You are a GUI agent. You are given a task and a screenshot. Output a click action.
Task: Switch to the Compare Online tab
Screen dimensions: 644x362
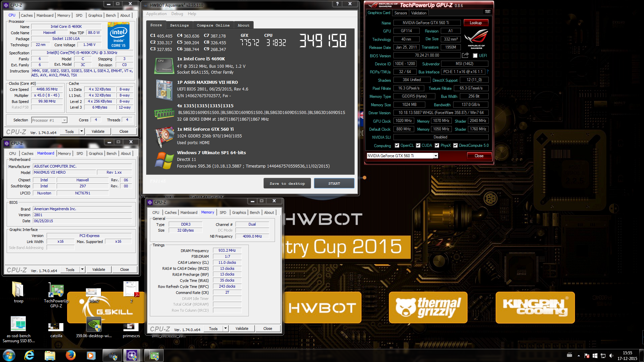pos(213,25)
